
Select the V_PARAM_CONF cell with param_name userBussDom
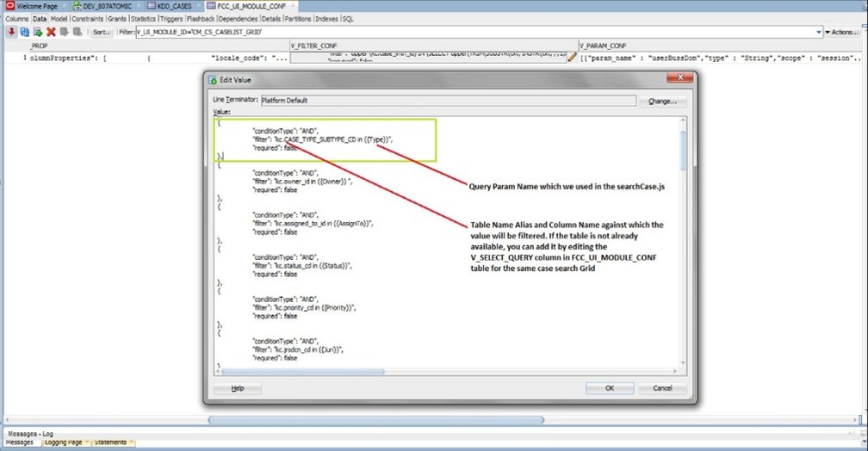pos(721,58)
